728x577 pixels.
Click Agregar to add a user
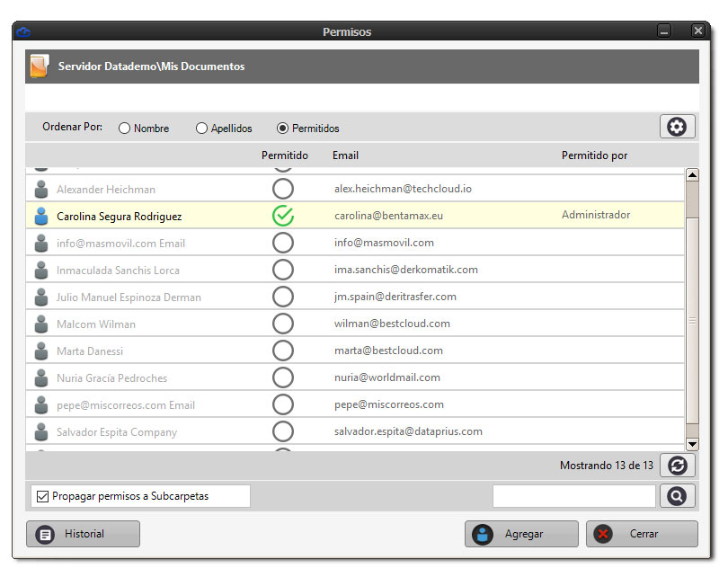tap(521, 534)
